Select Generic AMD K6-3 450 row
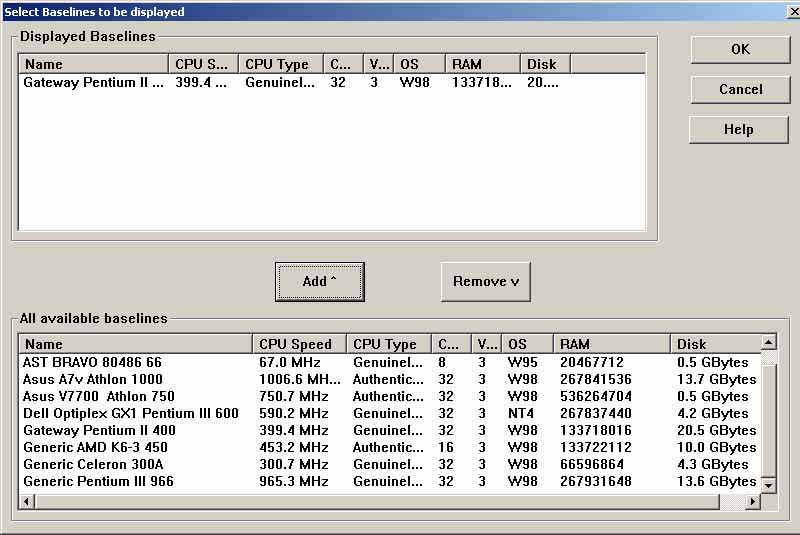Image resolution: width=800 pixels, height=535 pixels. point(95,447)
